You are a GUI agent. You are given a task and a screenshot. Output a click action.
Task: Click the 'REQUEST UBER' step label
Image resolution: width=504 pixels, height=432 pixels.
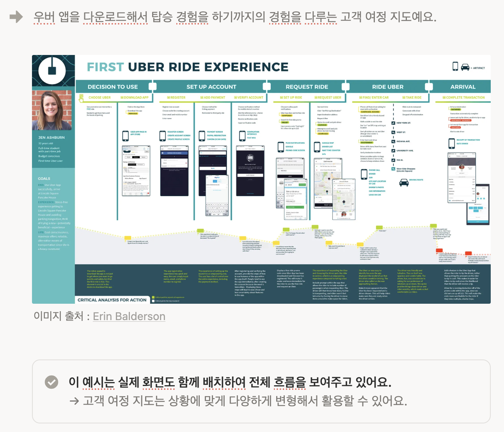pyautogui.click(x=329, y=97)
